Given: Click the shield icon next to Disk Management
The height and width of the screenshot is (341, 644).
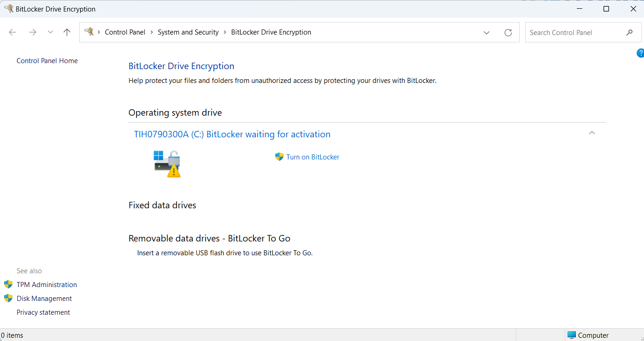Looking at the screenshot, I should [8, 298].
